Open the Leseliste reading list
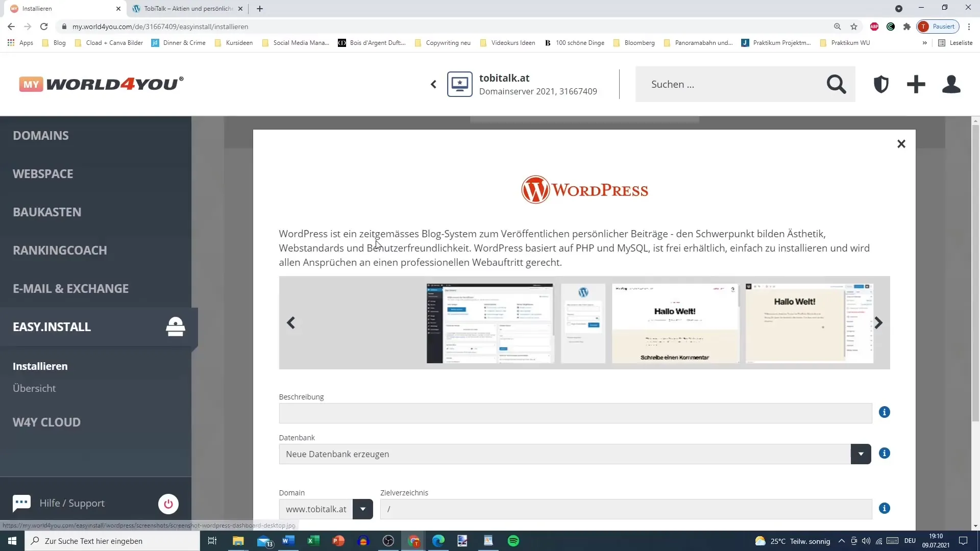This screenshot has width=980, height=551. coord(955,43)
